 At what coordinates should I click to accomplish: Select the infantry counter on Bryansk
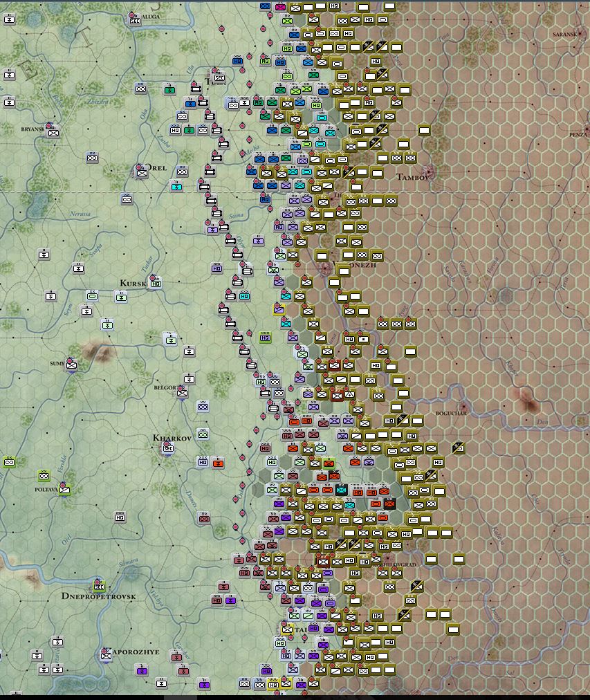coord(54,133)
